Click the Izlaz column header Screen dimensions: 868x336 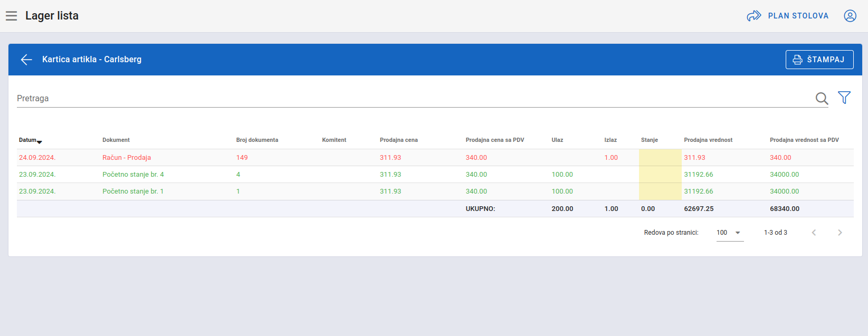point(611,140)
